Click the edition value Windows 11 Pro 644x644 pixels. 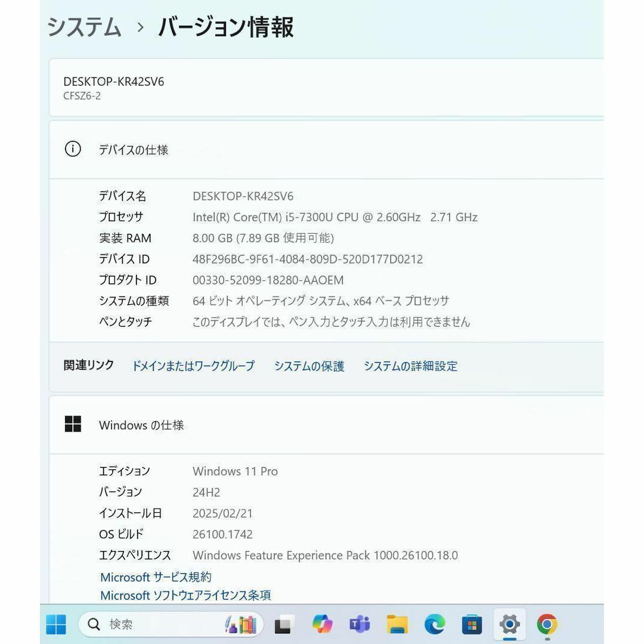pyautogui.click(x=236, y=472)
